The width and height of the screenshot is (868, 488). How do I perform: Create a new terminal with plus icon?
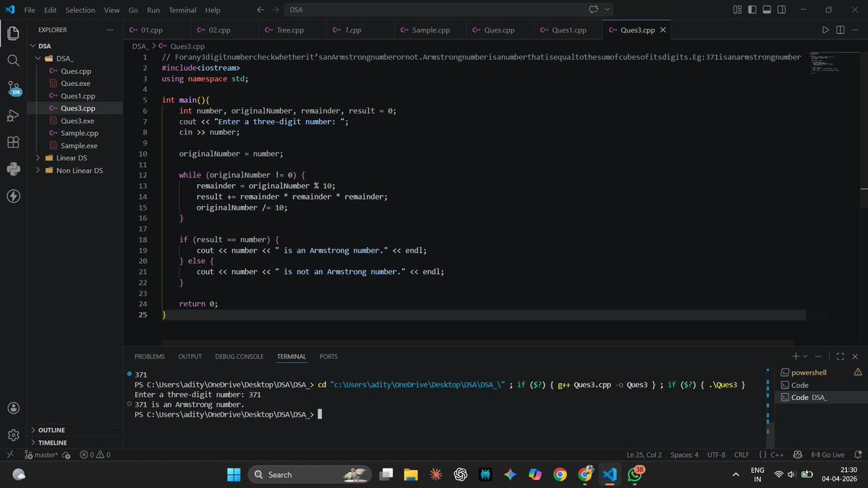796,356
